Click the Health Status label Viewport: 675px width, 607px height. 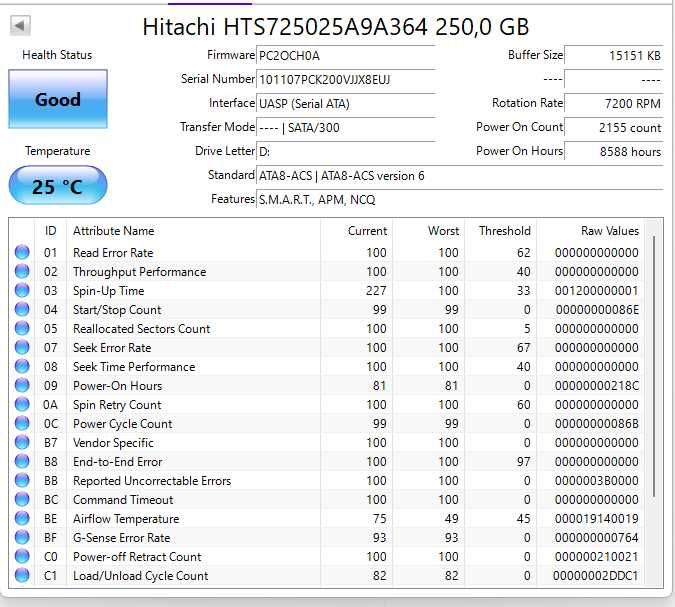[57, 55]
